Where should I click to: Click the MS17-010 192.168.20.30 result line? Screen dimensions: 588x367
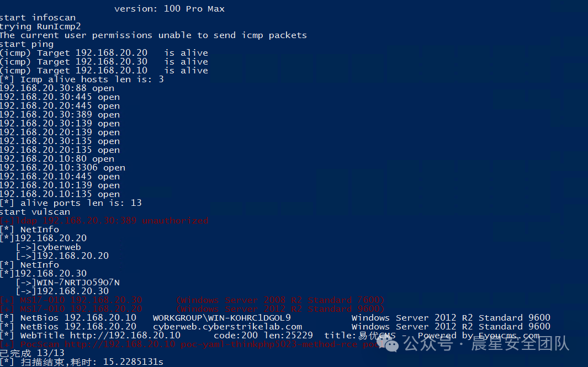click(192, 300)
